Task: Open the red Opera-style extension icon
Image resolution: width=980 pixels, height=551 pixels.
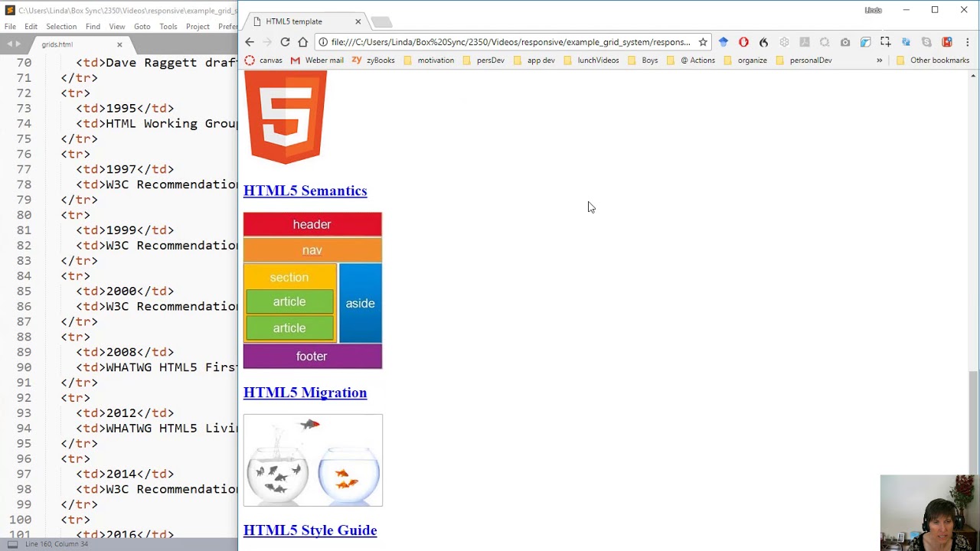Action: [x=743, y=42]
